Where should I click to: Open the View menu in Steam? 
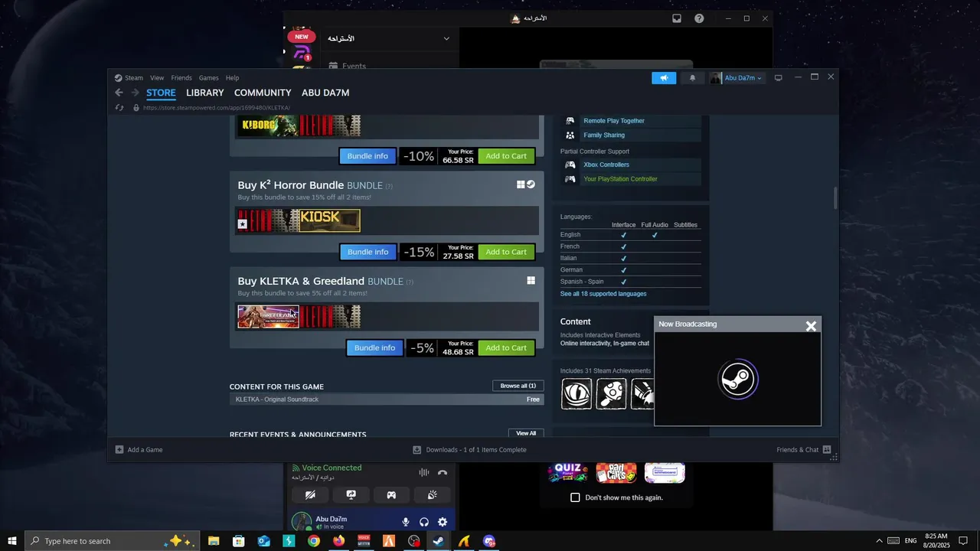pyautogui.click(x=157, y=78)
